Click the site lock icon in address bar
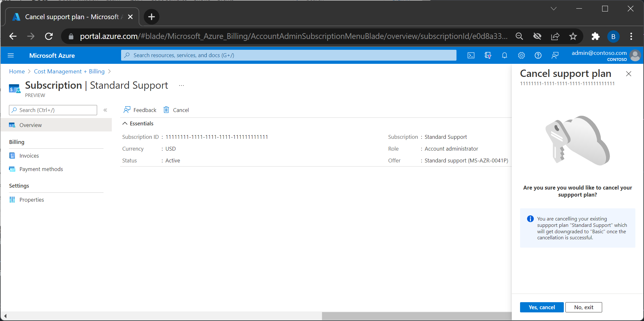The width and height of the screenshot is (644, 321). tap(71, 36)
